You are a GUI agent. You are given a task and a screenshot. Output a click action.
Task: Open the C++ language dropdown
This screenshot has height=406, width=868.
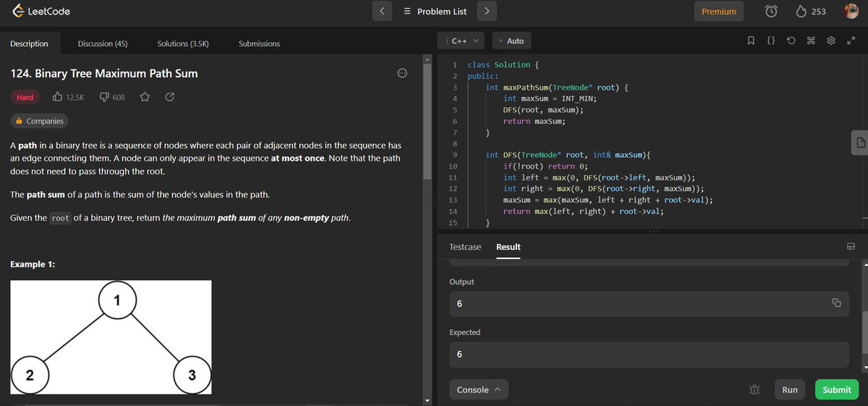[x=463, y=41]
